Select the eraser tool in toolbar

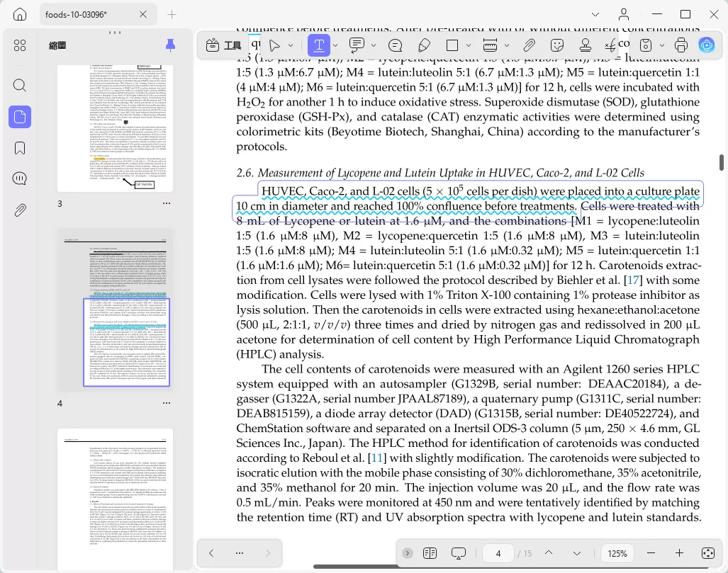pyautogui.click(x=424, y=45)
